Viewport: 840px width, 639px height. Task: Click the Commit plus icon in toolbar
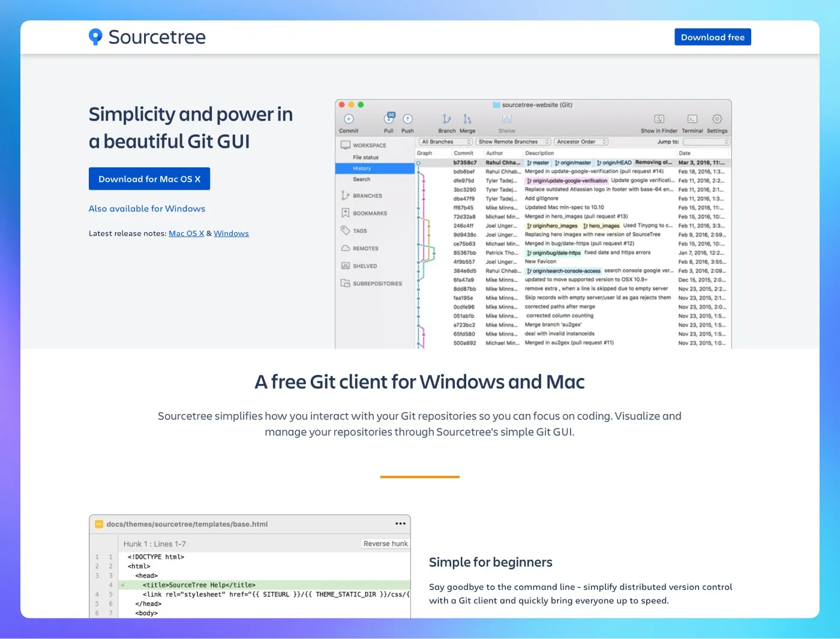point(349,119)
